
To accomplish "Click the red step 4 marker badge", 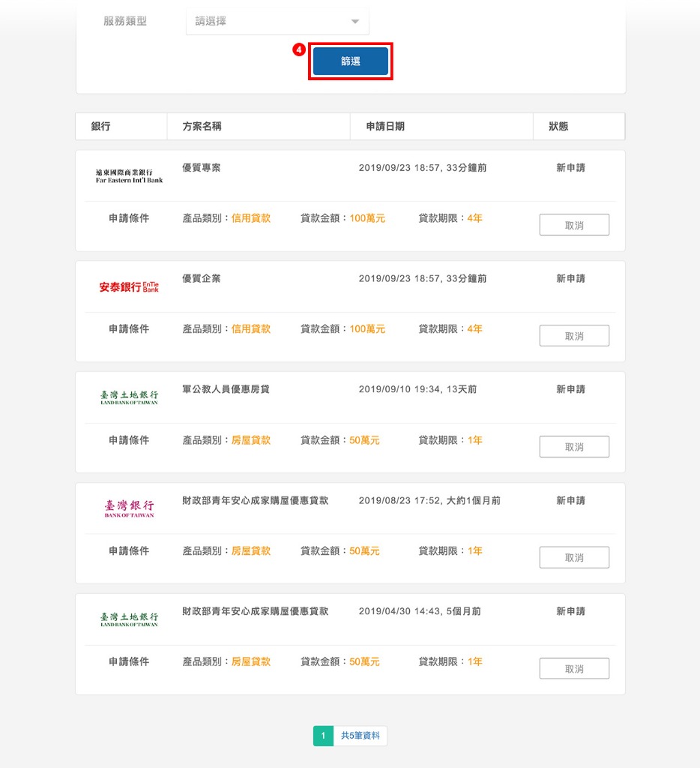I will click(298, 49).
